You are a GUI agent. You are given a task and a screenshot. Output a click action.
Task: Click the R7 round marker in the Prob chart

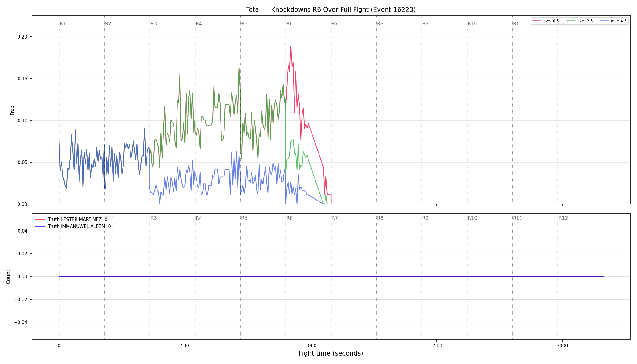pos(335,24)
